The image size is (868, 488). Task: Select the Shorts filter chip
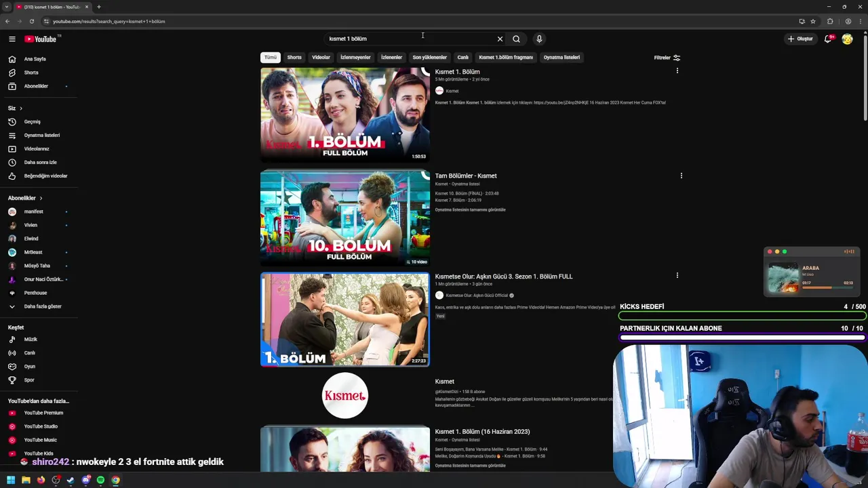pyautogui.click(x=294, y=58)
